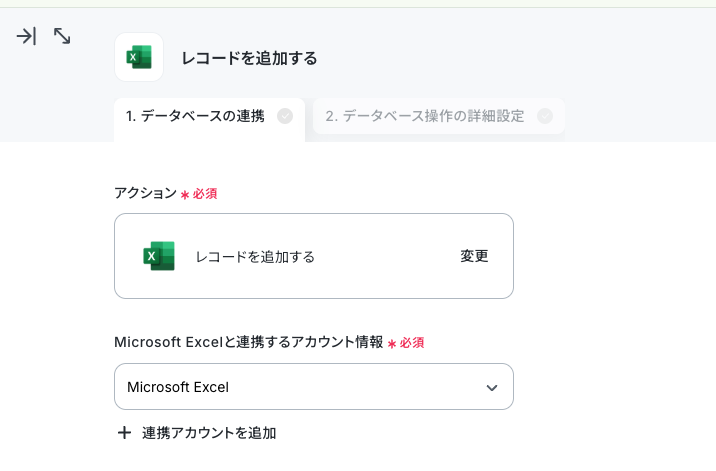Click the Excel icon in the action card
The height and width of the screenshot is (471, 716).
tap(159, 256)
